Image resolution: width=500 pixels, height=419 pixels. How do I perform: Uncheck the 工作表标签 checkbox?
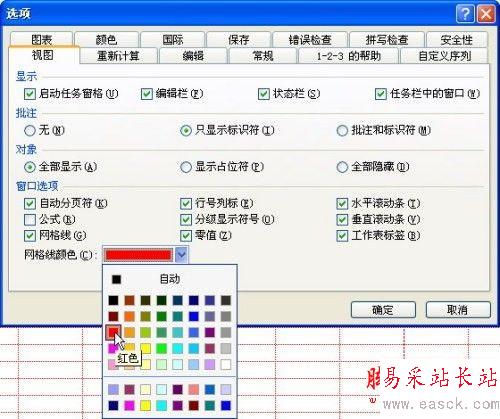click(x=342, y=236)
